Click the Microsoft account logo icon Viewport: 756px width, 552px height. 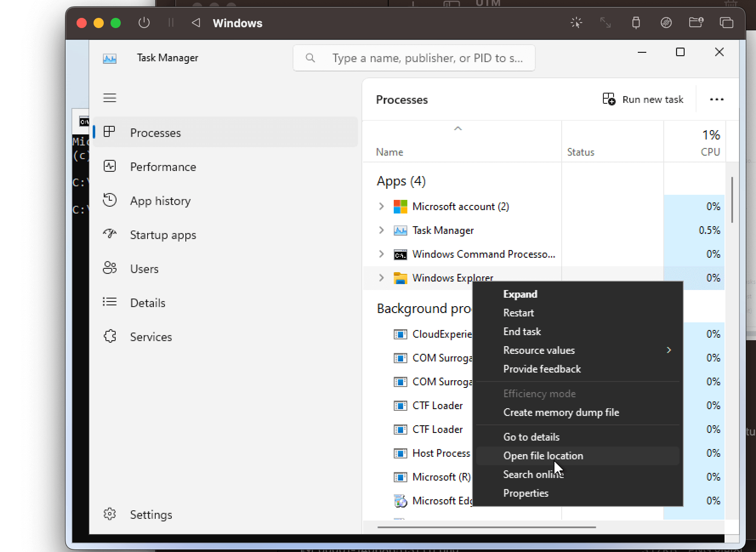(x=400, y=207)
